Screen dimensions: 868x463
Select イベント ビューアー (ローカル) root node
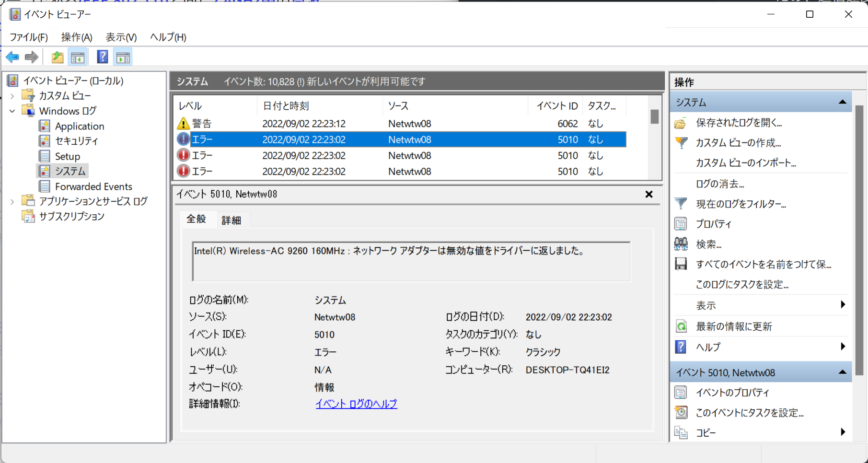(x=73, y=81)
